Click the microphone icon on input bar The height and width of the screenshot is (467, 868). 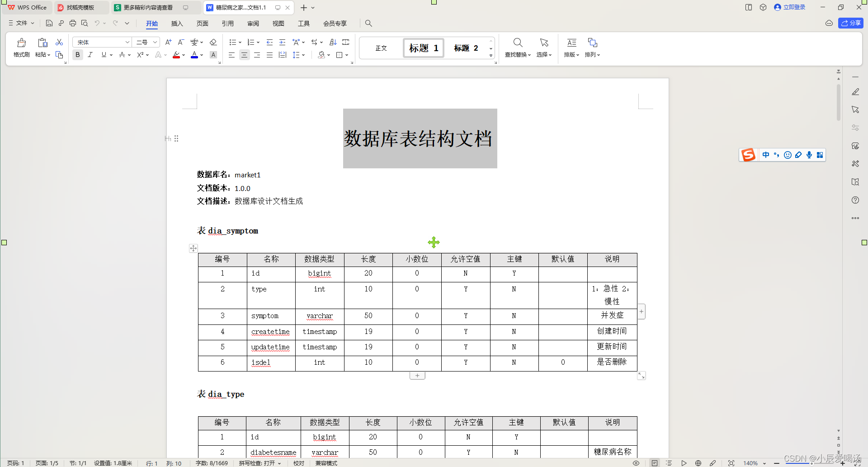click(809, 155)
